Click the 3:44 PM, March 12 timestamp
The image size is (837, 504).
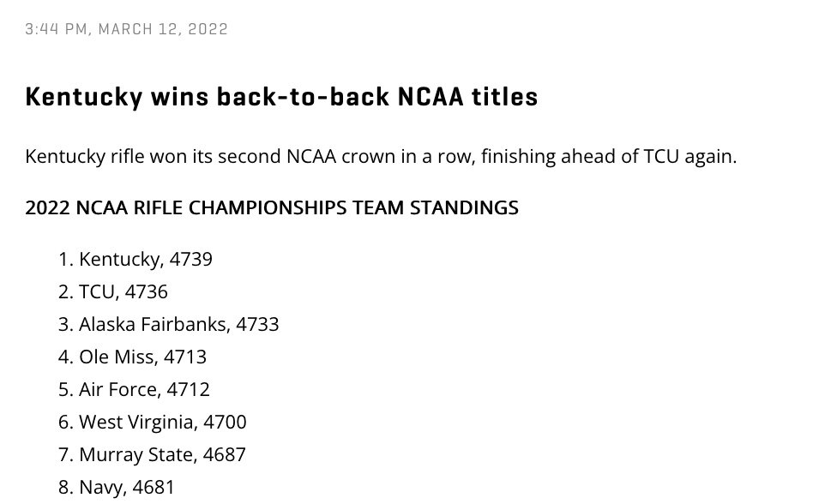[127, 29]
